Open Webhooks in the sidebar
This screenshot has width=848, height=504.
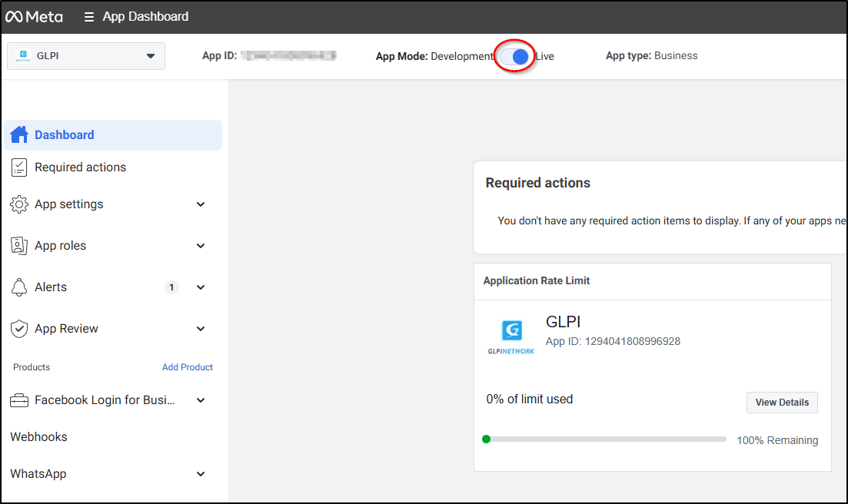[39, 437]
